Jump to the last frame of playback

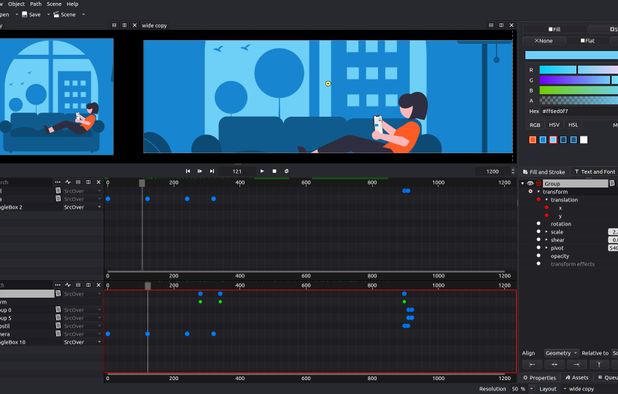(212, 171)
